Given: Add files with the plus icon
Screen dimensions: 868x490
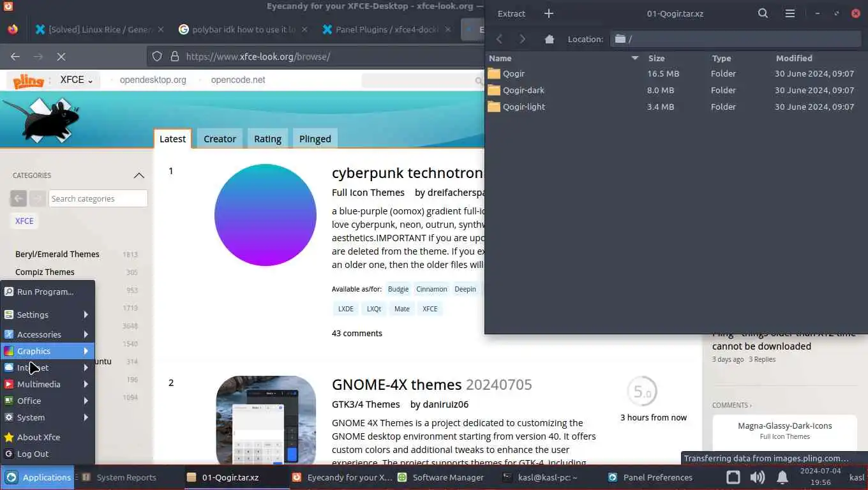Looking at the screenshot, I should (549, 13).
